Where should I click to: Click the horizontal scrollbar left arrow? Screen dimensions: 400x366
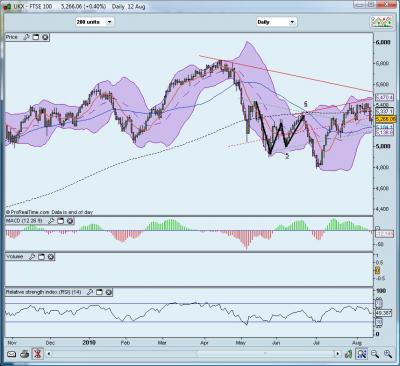pos(49,354)
